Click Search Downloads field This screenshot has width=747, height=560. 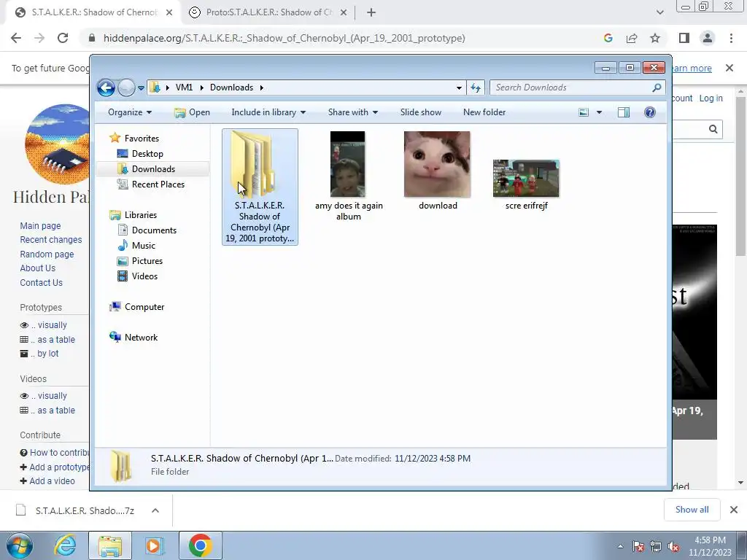pyautogui.click(x=577, y=87)
